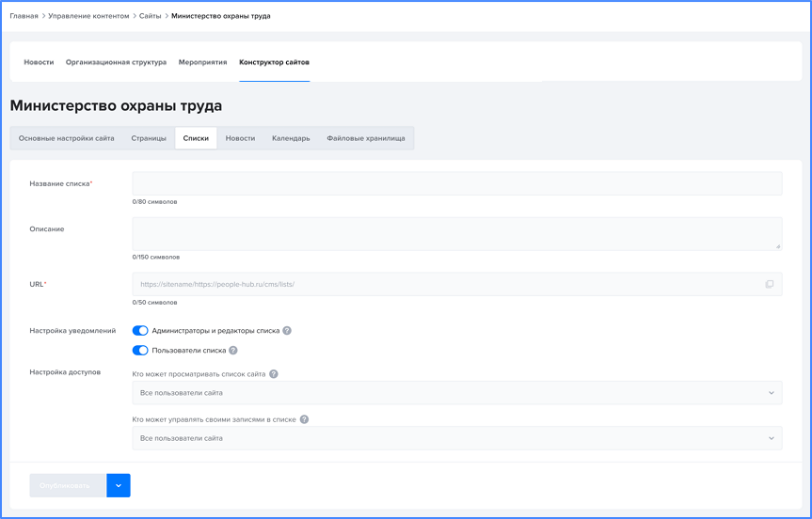Open the Основные настройки сайта sub-tab
The height and width of the screenshot is (519, 812).
tap(66, 138)
